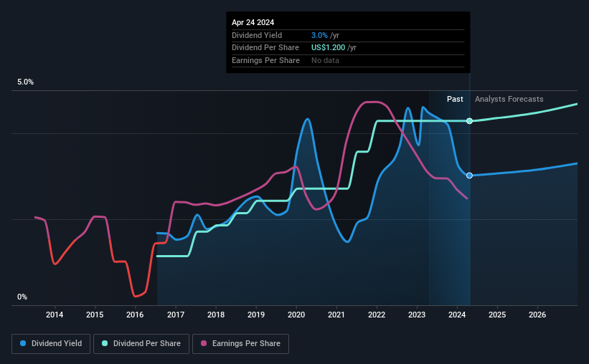Click the teal Dividend Per Share legend dot
589x364 pixels.
(105, 343)
